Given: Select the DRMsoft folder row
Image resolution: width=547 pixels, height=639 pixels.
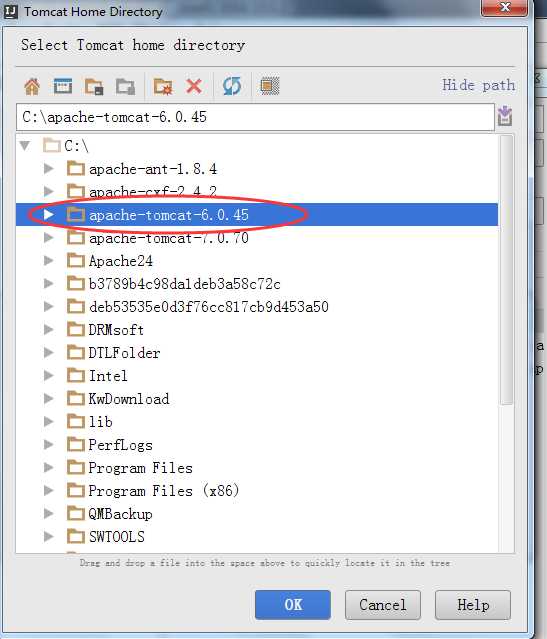Looking at the screenshot, I should 257,329.
